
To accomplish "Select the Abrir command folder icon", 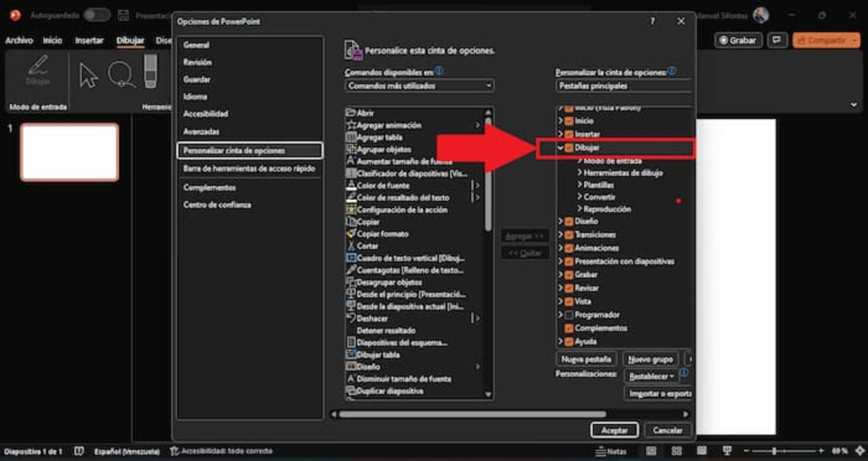I will tap(351, 113).
